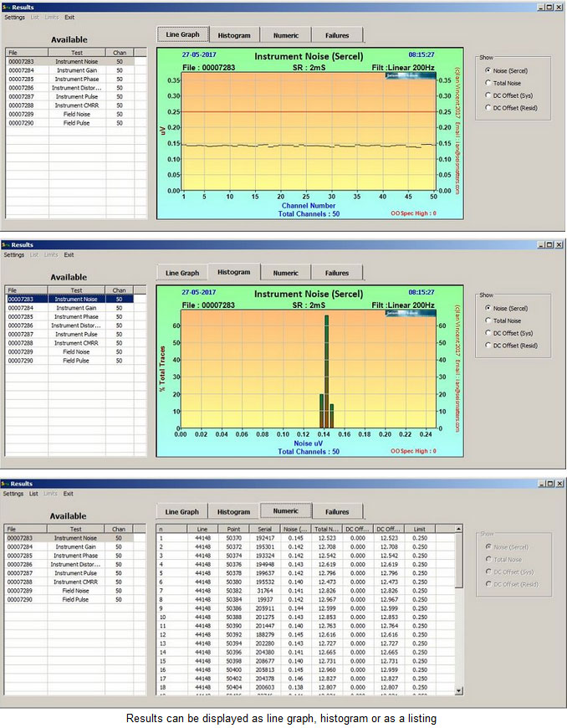Open List menu in bottom window
Viewport: 567px width, 728px height.
[x=34, y=494]
